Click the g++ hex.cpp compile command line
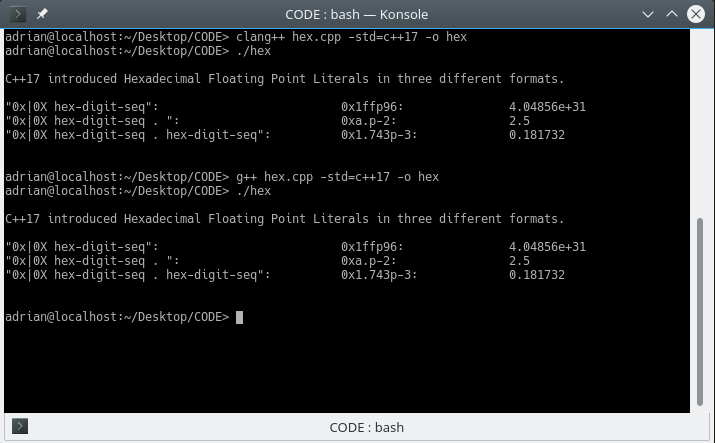The width and height of the screenshot is (715, 443). tap(222, 177)
